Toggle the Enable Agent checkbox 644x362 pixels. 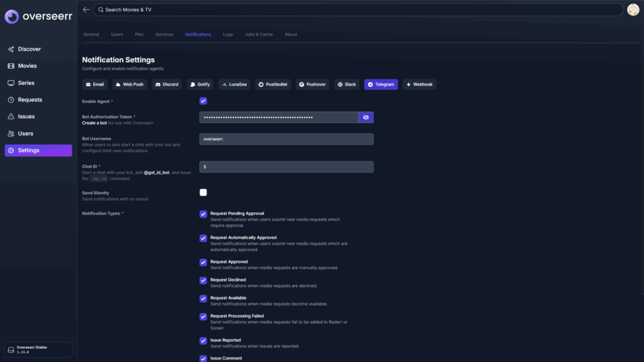(x=203, y=101)
